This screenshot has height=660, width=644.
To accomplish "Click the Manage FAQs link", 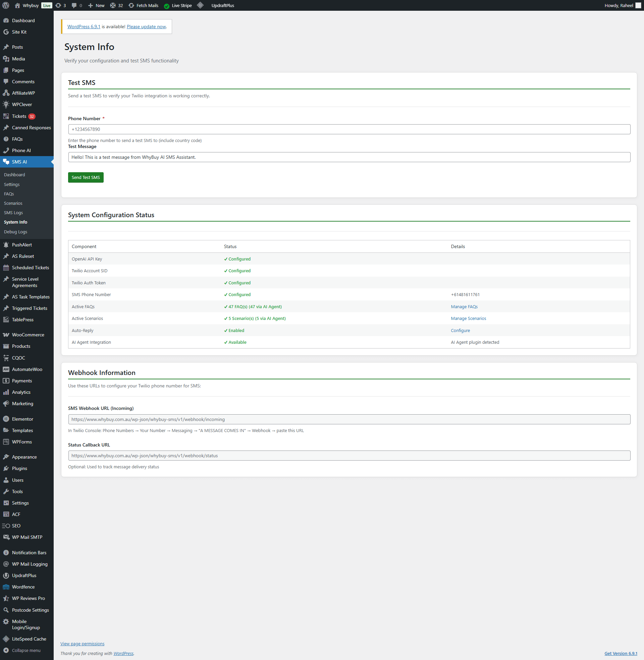I will point(464,307).
